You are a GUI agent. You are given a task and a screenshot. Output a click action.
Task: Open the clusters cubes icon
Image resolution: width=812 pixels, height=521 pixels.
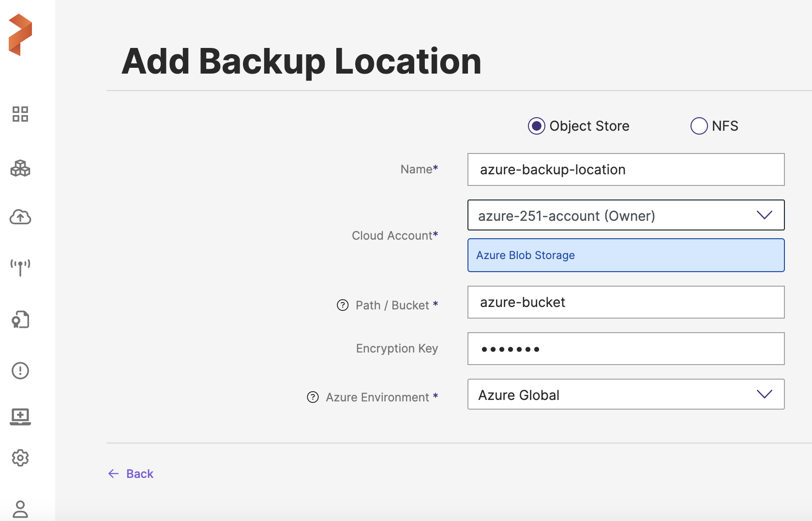(20, 169)
